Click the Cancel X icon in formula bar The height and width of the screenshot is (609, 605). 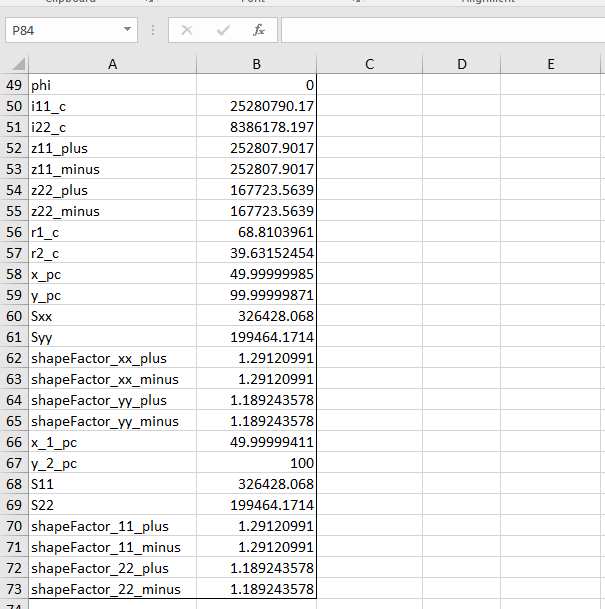coord(187,31)
